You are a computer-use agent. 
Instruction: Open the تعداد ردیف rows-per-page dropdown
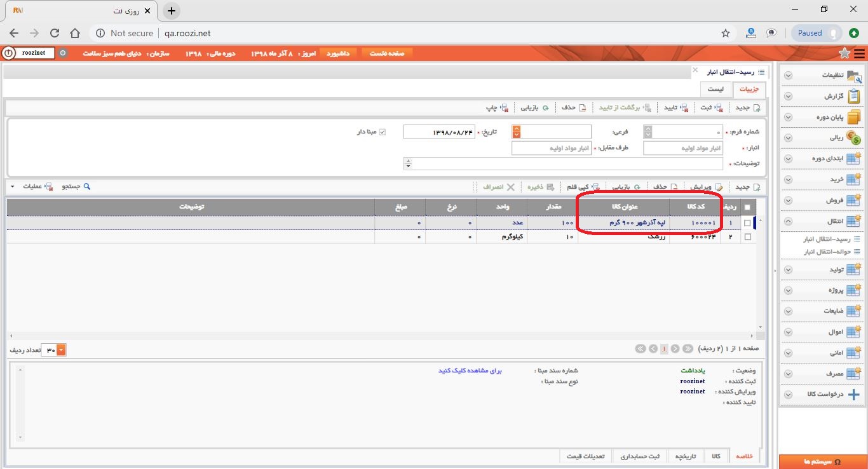[x=61, y=350]
